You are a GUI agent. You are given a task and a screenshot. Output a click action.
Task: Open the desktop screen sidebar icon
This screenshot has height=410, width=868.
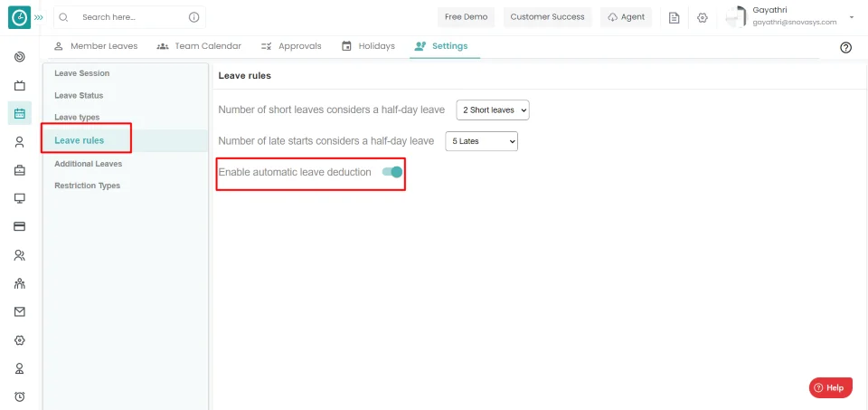[20, 198]
